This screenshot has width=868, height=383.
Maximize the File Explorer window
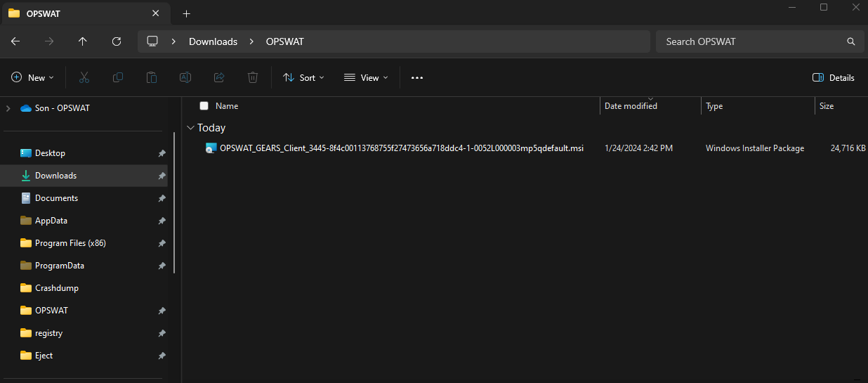pos(824,7)
